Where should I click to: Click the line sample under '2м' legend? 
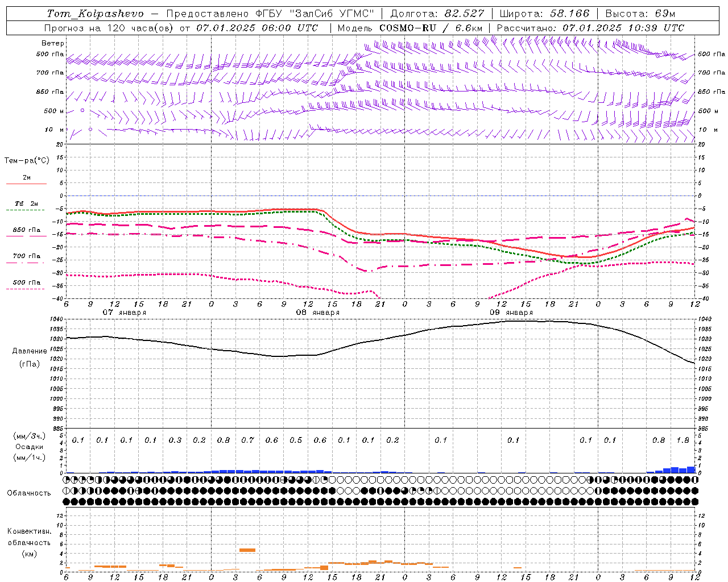26,184
